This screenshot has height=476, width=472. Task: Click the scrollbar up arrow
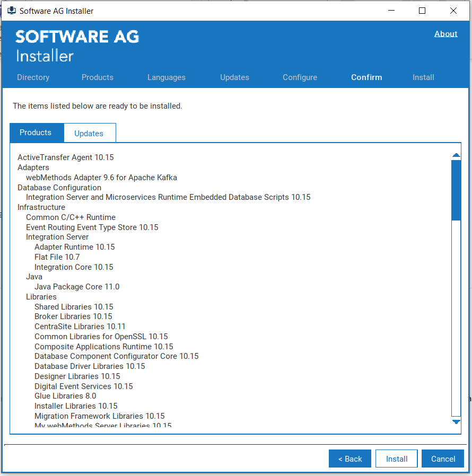[456, 155]
